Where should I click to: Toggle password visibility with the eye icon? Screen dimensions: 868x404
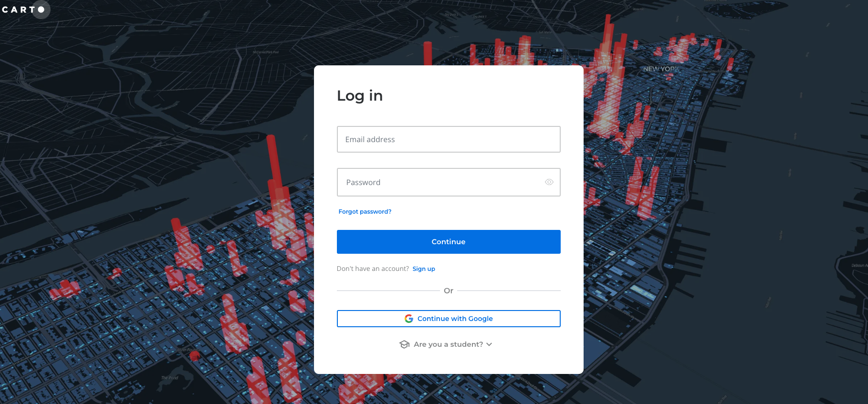click(x=549, y=182)
